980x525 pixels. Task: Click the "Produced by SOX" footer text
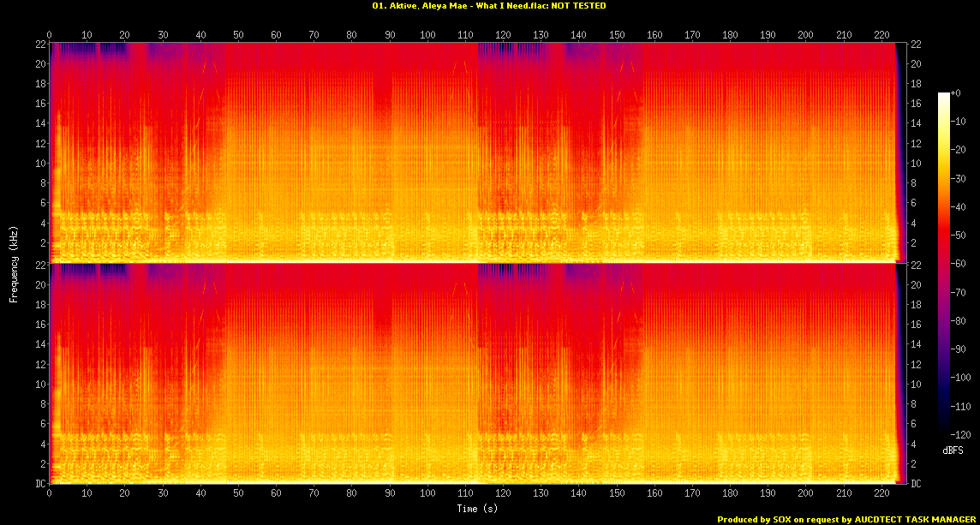click(x=846, y=519)
